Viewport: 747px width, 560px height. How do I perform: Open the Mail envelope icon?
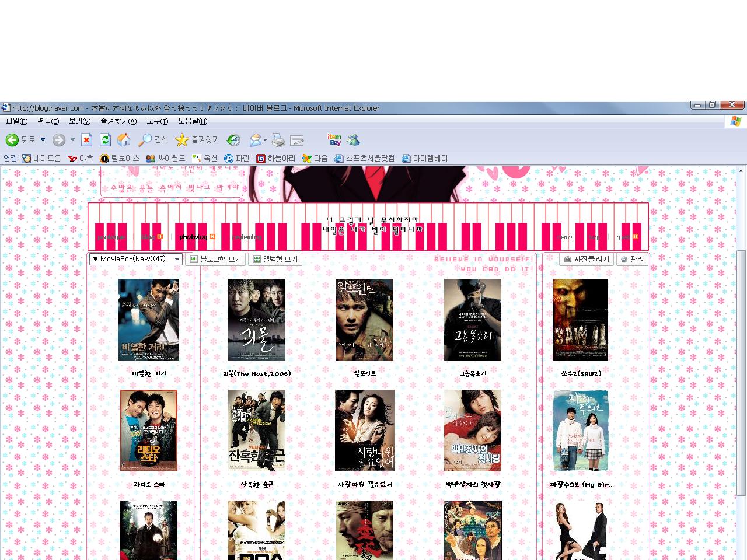(255, 140)
